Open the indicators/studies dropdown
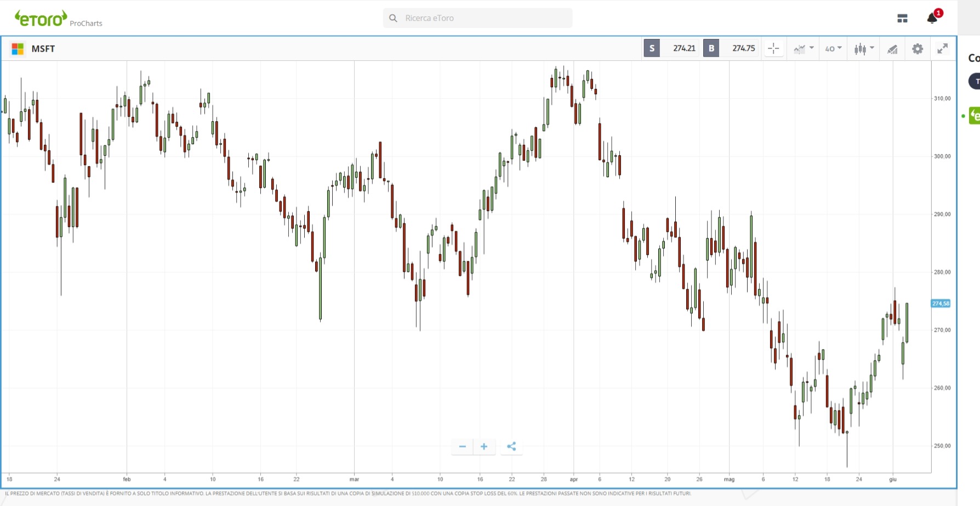This screenshot has width=980, height=506. (x=804, y=49)
